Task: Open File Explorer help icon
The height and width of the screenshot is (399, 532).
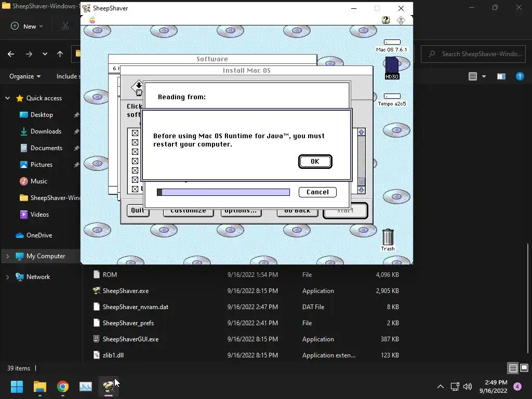Action: pyautogui.click(x=520, y=76)
